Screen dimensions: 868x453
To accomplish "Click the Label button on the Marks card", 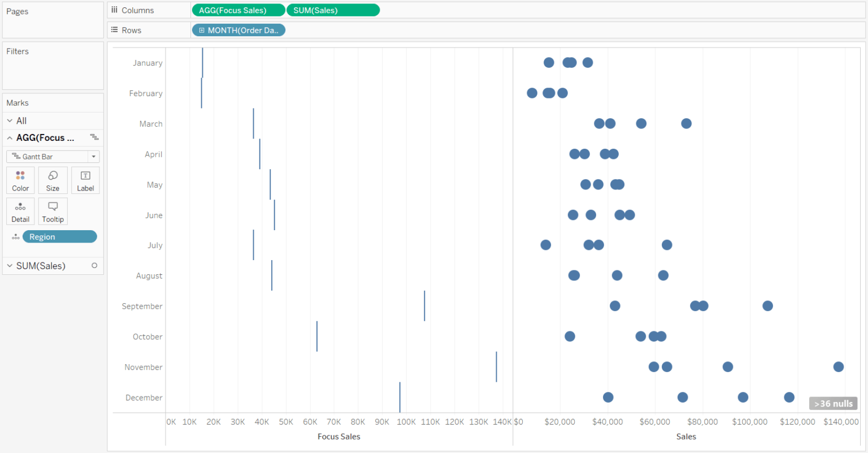I will (85, 180).
